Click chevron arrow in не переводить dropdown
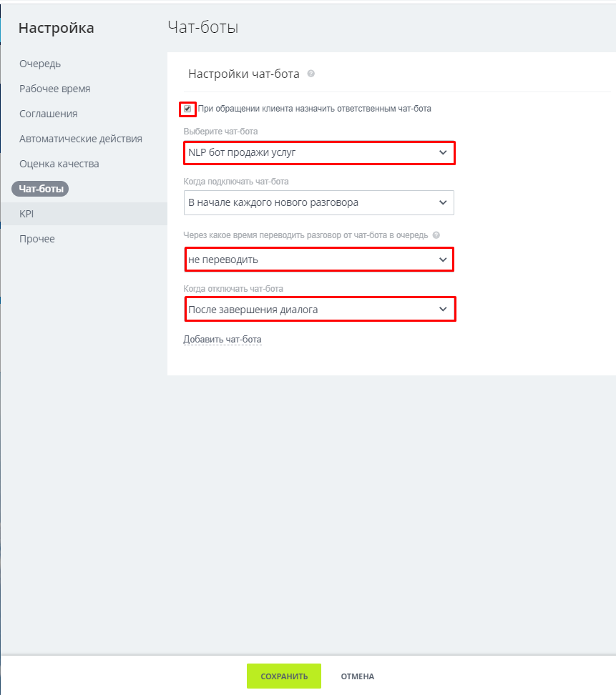The width and height of the screenshot is (616, 695). point(443,260)
